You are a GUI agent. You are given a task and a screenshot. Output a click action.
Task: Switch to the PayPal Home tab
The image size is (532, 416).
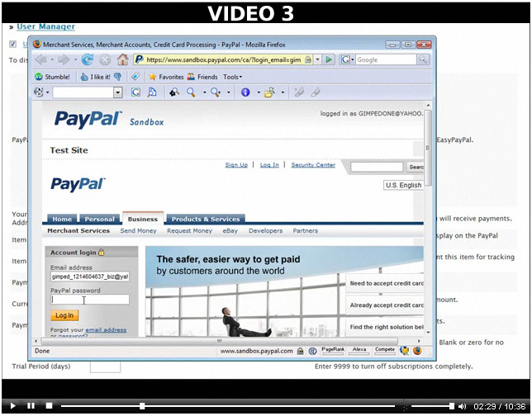62,219
